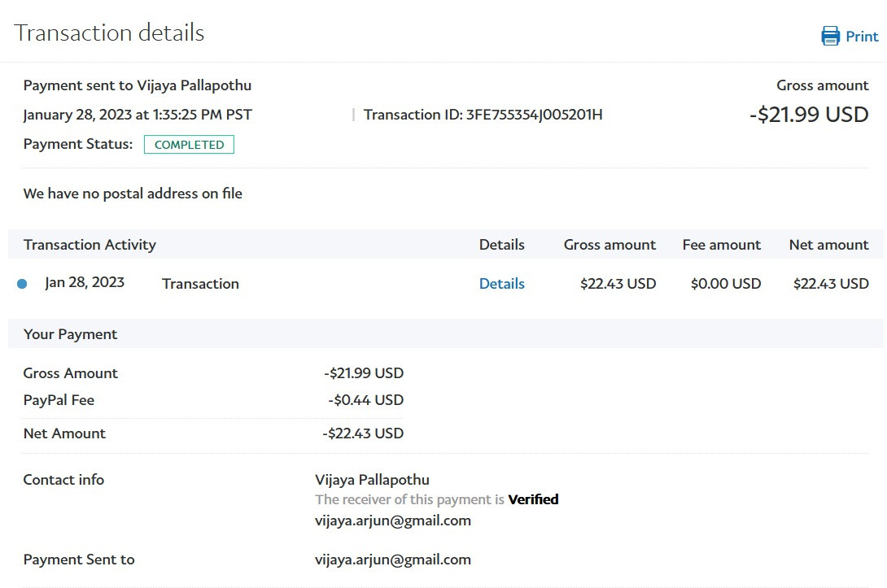
Task: Click the Print link text
Action: coord(862,37)
